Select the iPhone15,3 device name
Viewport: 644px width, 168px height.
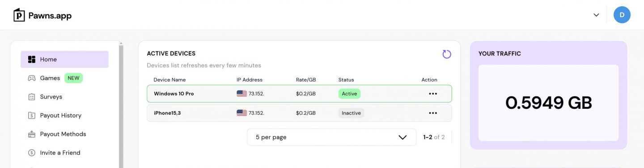[167, 113]
